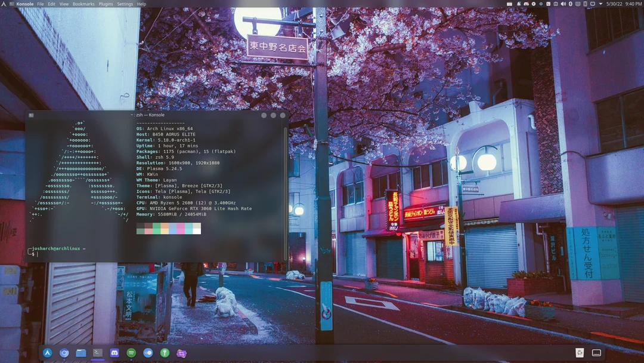Open the KeePassXC key icon in taskbar
Viewport: 644px width, 363px height.
click(165, 353)
